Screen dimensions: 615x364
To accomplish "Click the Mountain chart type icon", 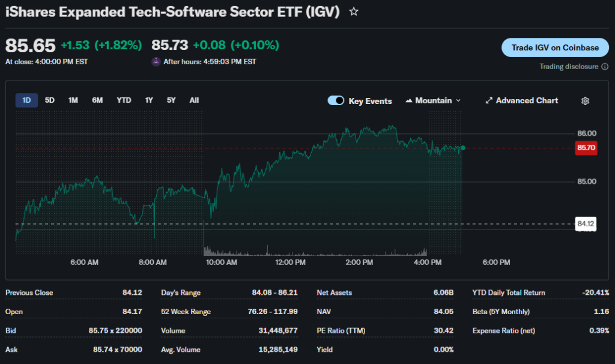I will [410, 101].
